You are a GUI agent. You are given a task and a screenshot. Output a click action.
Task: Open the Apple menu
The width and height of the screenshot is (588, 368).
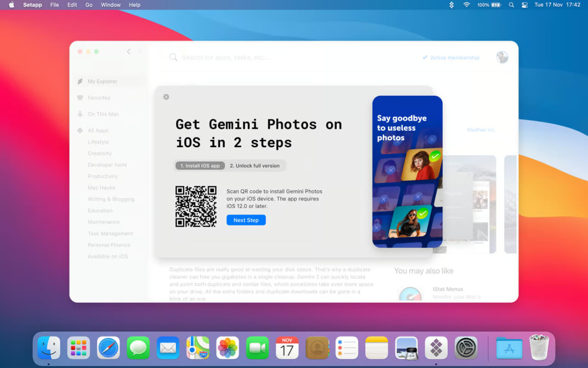tap(11, 5)
